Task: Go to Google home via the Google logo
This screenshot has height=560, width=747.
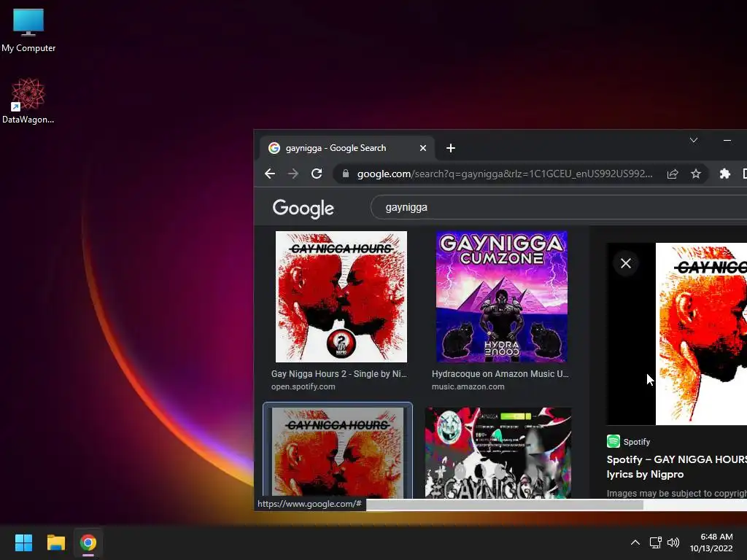Action: 303,208
